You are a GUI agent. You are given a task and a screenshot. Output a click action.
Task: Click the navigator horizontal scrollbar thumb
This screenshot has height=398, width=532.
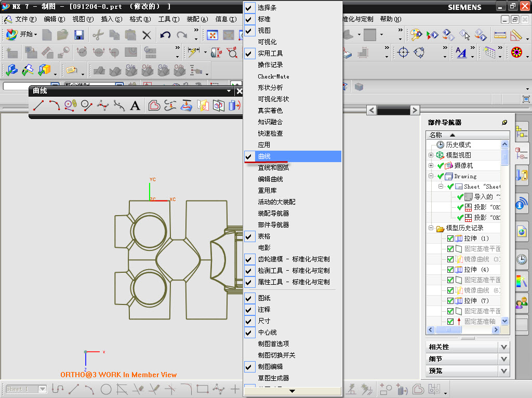448,329
